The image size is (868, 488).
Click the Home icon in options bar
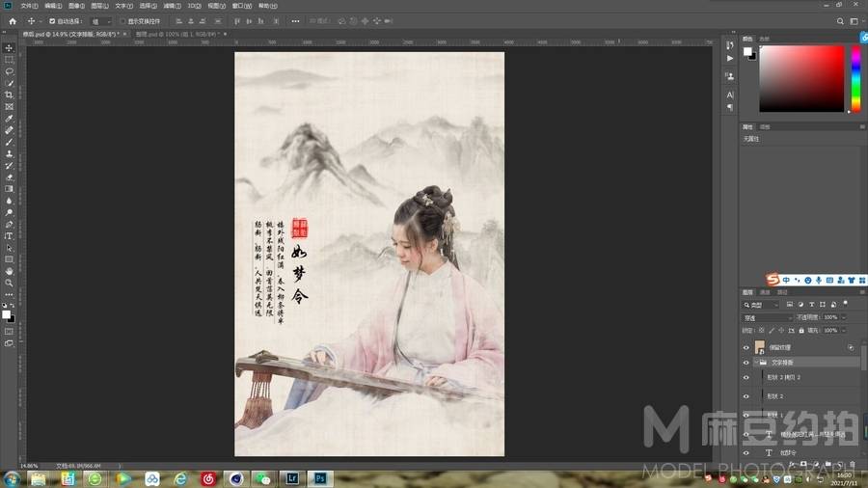coord(13,21)
